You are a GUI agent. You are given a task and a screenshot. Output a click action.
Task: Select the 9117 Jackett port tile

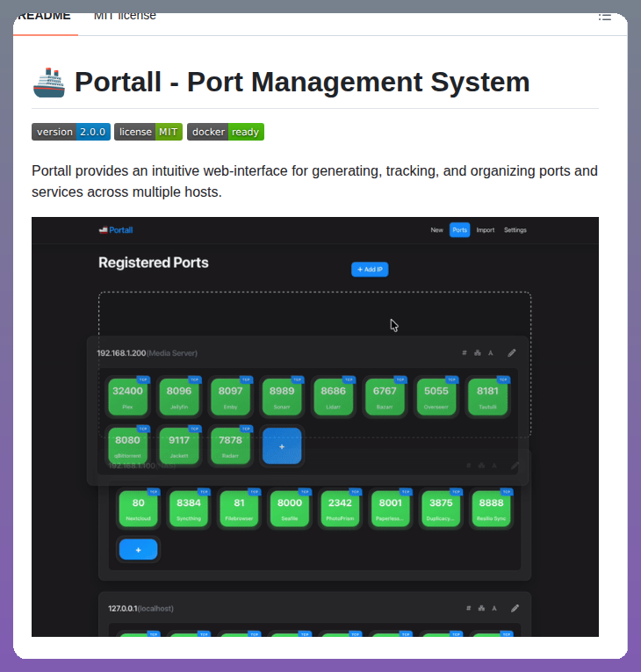coord(179,445)
